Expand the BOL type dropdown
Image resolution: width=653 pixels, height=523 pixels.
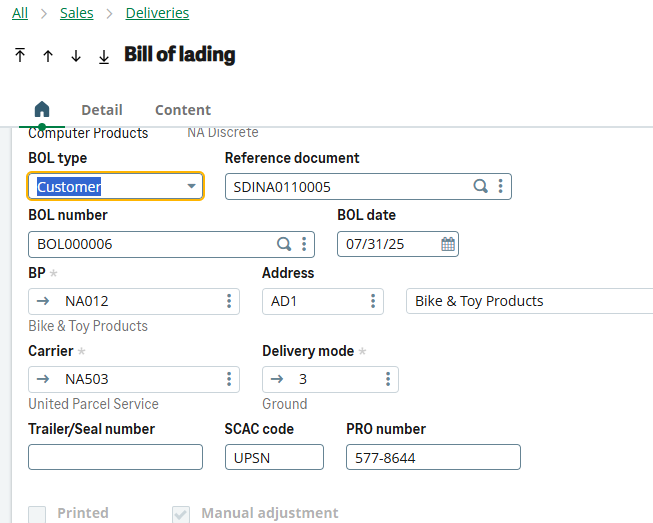191,186
